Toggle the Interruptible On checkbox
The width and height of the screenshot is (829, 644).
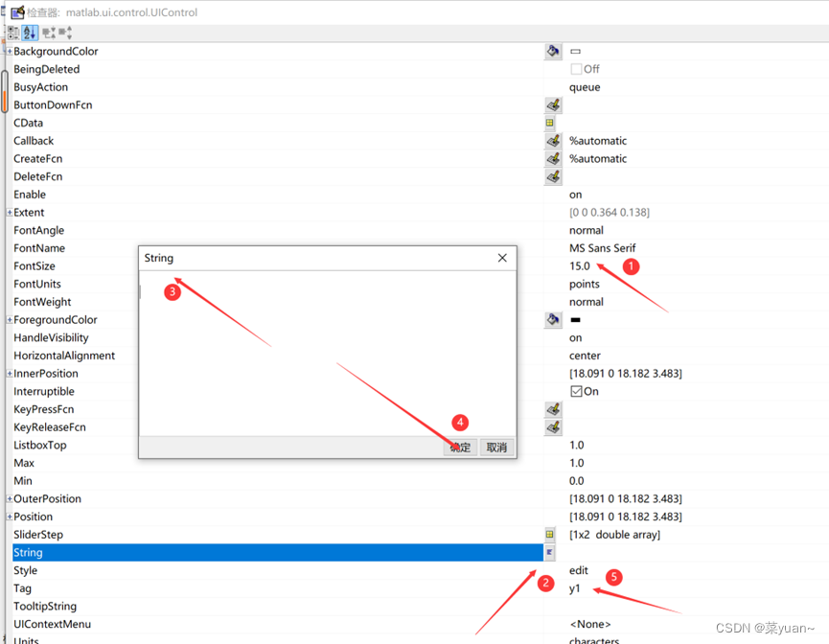point(576,391)
